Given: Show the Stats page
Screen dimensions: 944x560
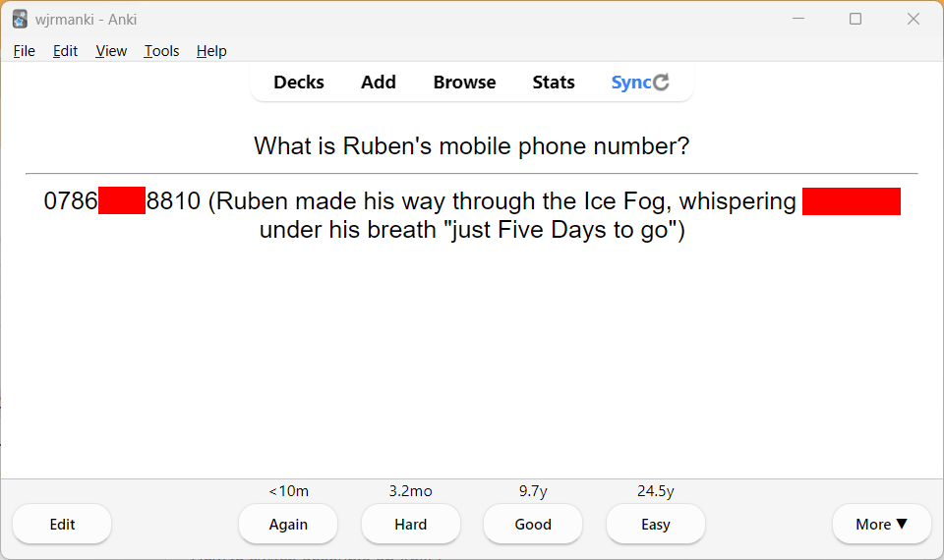Looking at the screenshot, I should [554, 83].
